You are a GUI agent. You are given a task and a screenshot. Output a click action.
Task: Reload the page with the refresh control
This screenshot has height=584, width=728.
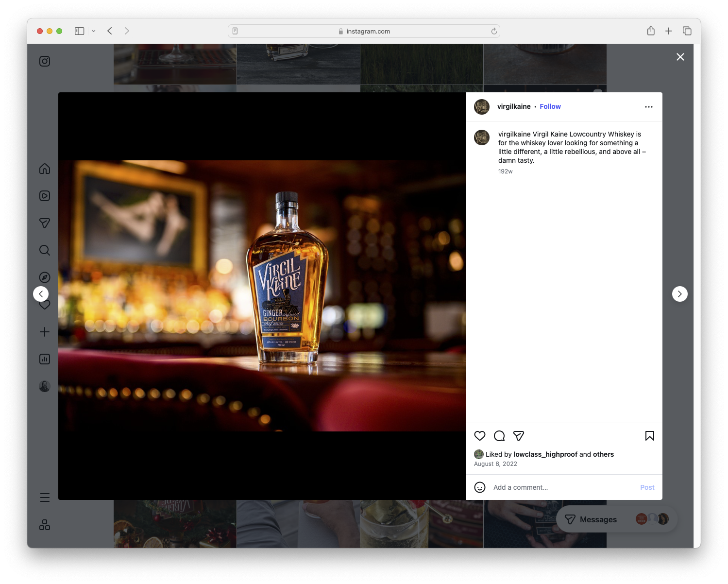coord(493,31)
